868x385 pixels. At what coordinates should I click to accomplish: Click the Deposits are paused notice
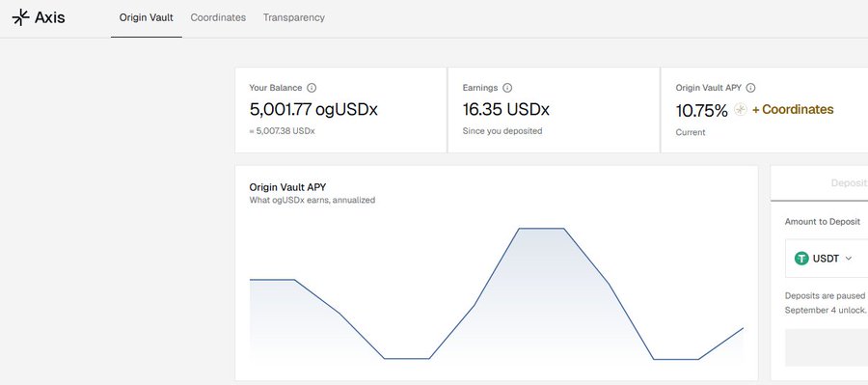pos(827,303)
